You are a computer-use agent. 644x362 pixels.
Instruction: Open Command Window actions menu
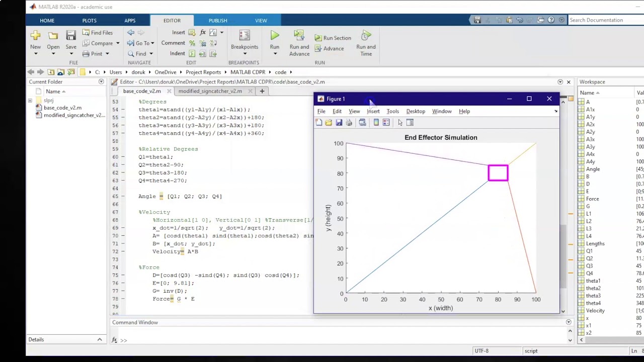click(x=569, y=322)
